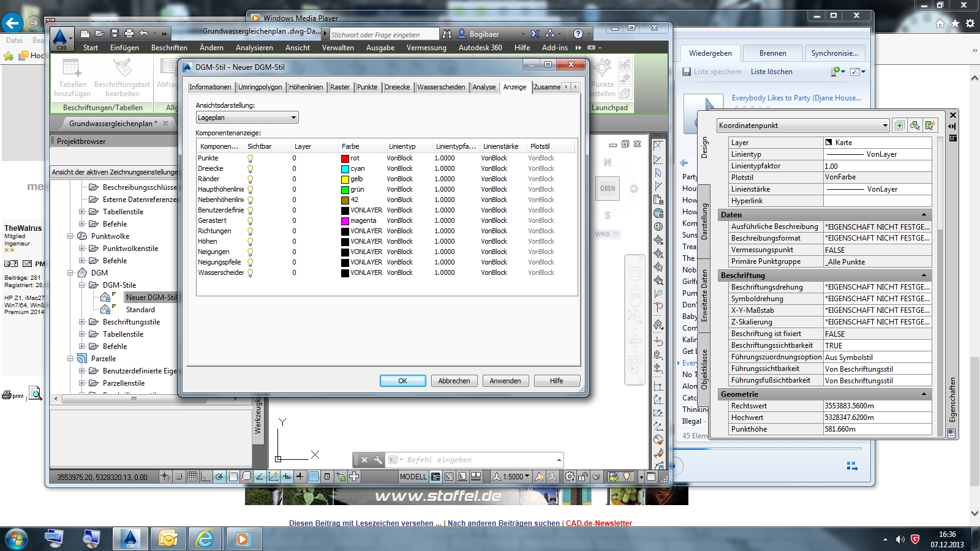Expand the Punktwolkenstile tree node
This screenshot has height=551, width=980.
[x=82, y=249]
